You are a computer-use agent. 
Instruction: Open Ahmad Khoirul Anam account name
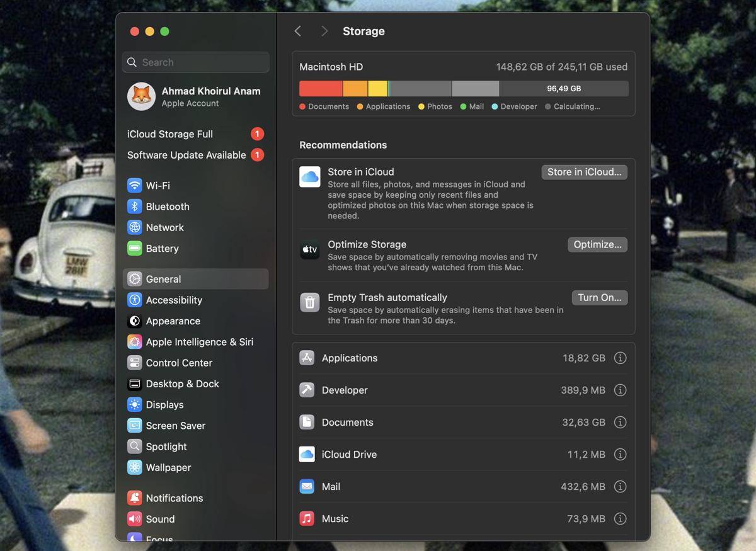point(211,91)
